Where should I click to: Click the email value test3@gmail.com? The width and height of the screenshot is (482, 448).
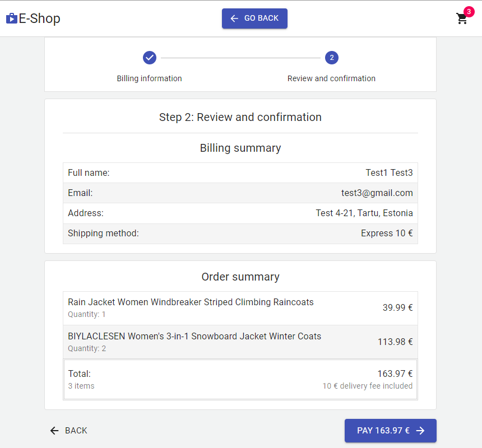377,193
